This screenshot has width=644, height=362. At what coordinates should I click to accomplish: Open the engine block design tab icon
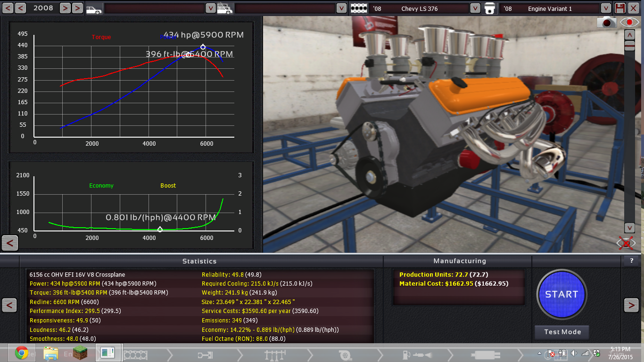pos(135,354)
